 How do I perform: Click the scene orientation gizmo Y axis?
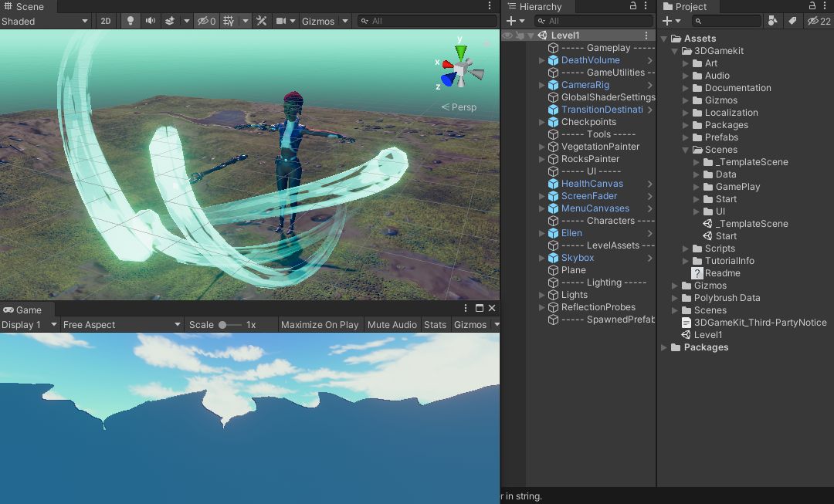(461, 52)
